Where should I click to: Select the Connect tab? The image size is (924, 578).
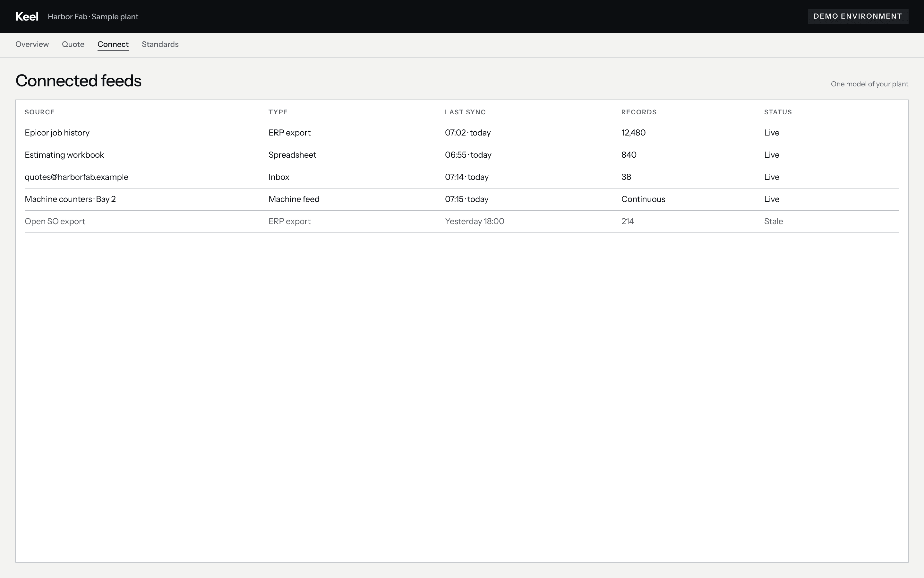113,44
